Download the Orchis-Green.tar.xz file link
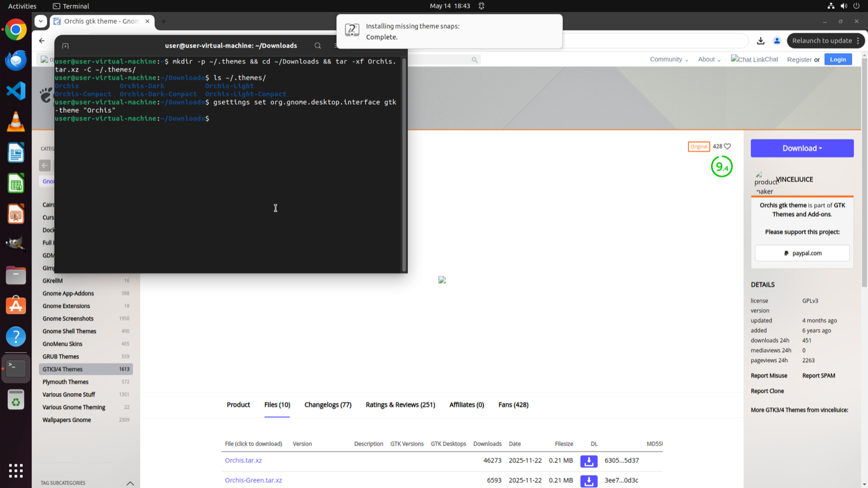868x488 pixels. [x=253, y=481]
